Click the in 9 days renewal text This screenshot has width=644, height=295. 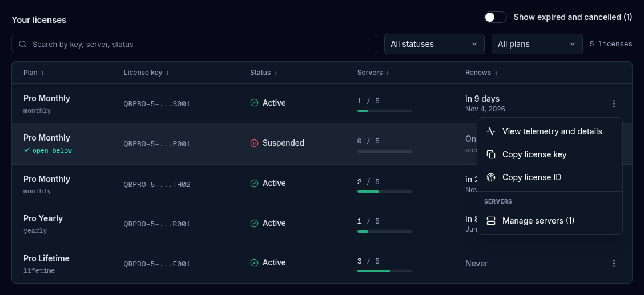pos(482,99)
